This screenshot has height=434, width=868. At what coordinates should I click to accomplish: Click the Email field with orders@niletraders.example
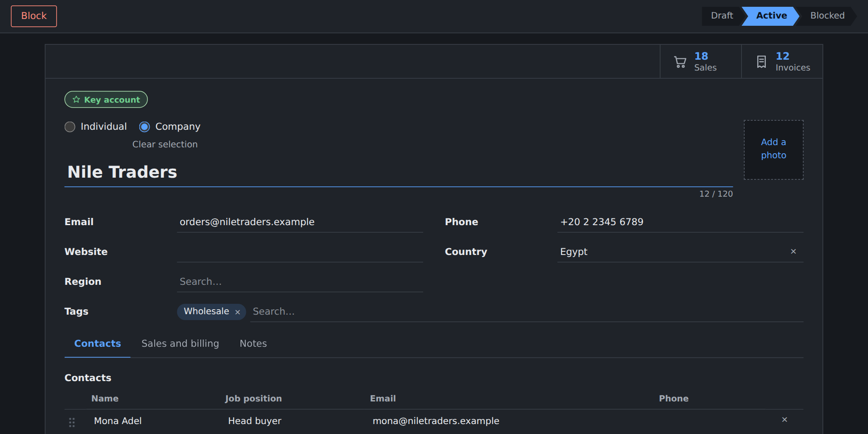coord(300,222)
